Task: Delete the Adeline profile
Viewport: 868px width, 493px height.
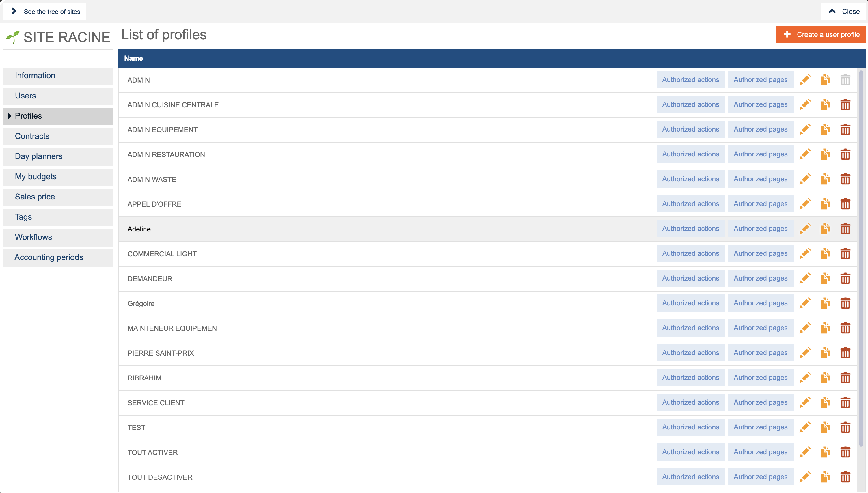Action: [x=845, y=229]
